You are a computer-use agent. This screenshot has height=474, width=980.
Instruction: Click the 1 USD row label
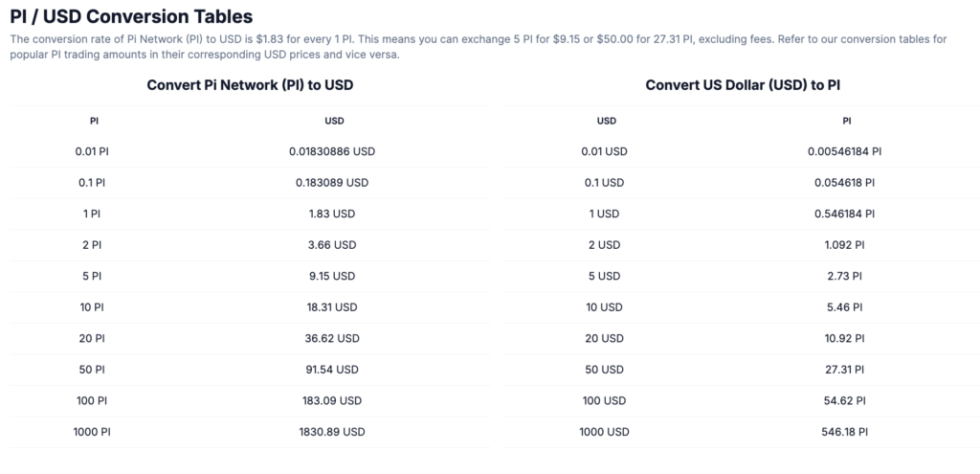605,214
